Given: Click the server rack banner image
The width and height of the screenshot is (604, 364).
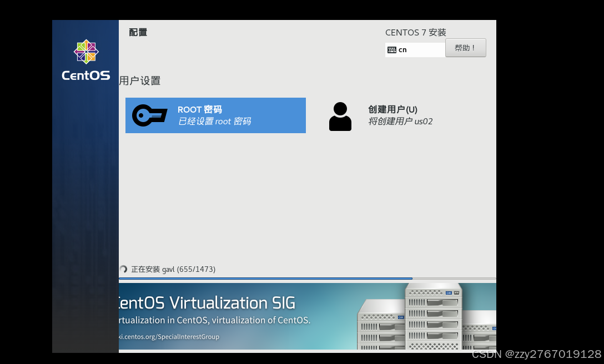Looking at the screenshot, I should click(x=426, y=317).
